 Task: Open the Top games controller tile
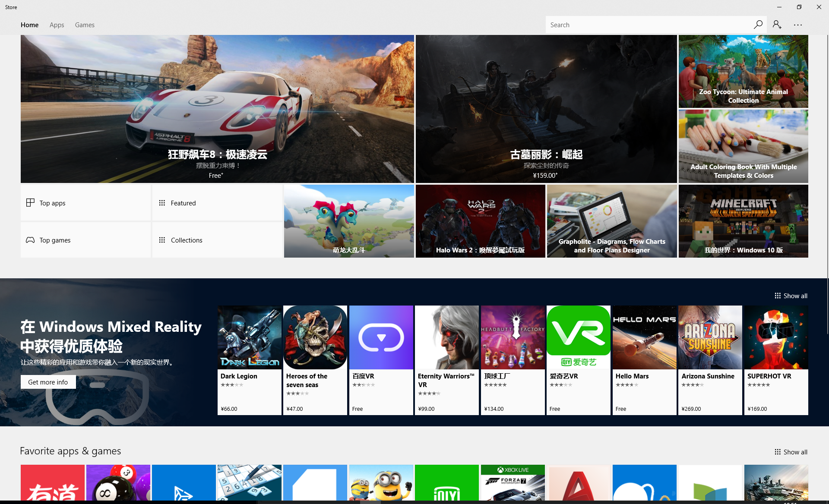[x=85, y=240]
